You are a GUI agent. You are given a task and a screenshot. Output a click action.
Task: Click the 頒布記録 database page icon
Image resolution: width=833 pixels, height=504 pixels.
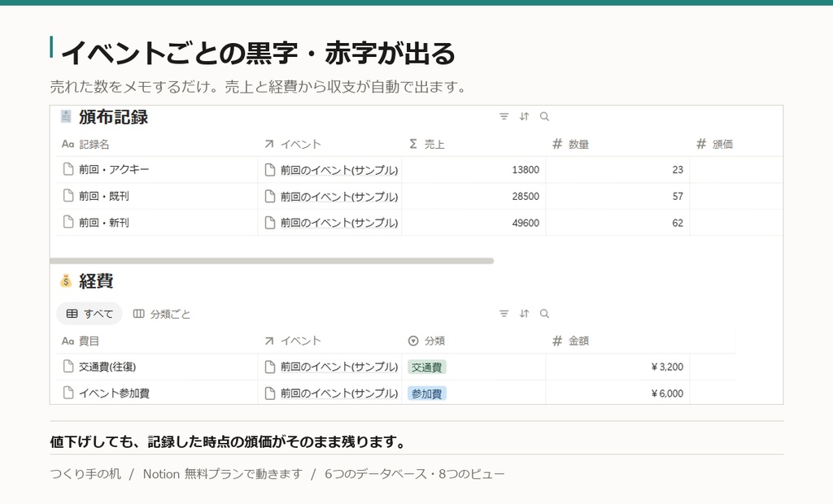pyautogui.click(x=66, y=116)
